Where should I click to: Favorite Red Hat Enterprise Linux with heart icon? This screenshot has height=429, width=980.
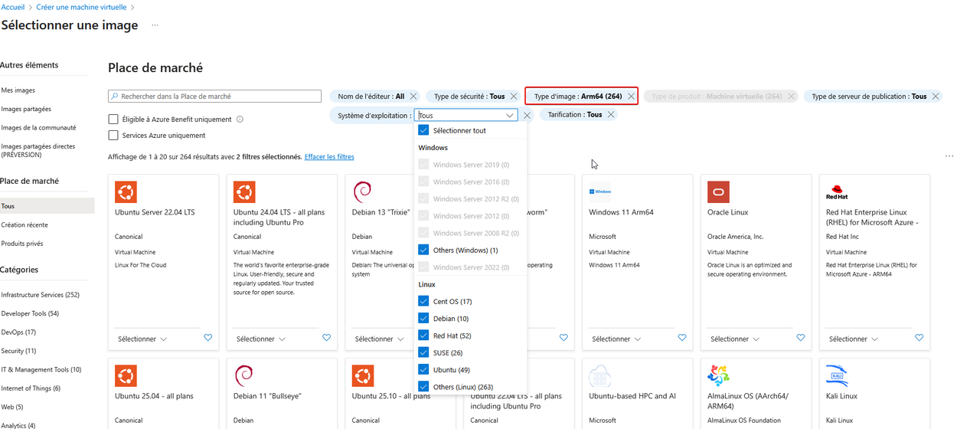(920, 338)
